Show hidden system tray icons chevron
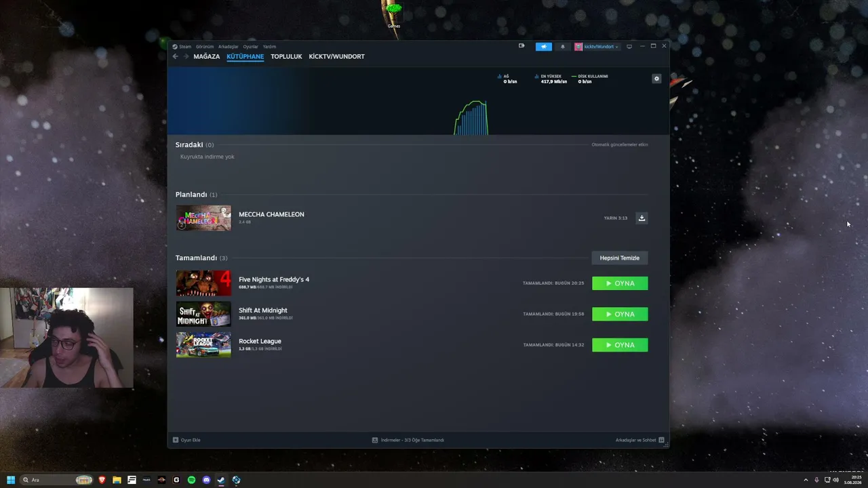 [806, 480]
